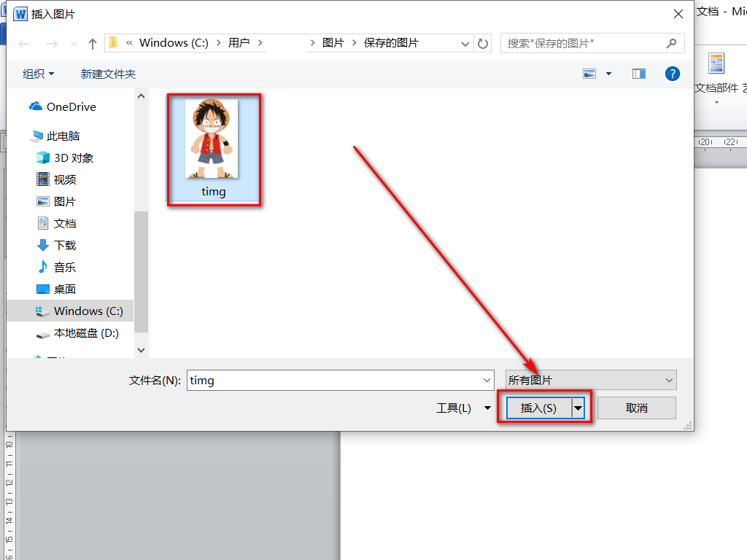Go back using the back arrow
This screenshot has height=560, width=747.
click(24, 44)
